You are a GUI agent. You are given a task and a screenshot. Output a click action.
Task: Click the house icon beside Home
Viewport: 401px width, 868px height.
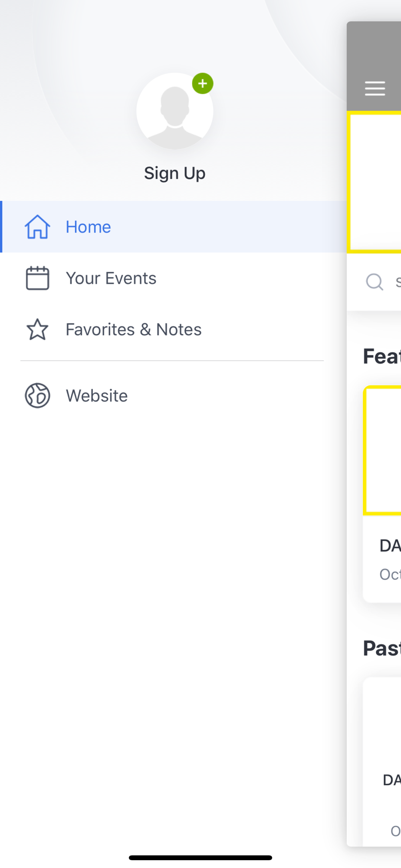(37, 227)
